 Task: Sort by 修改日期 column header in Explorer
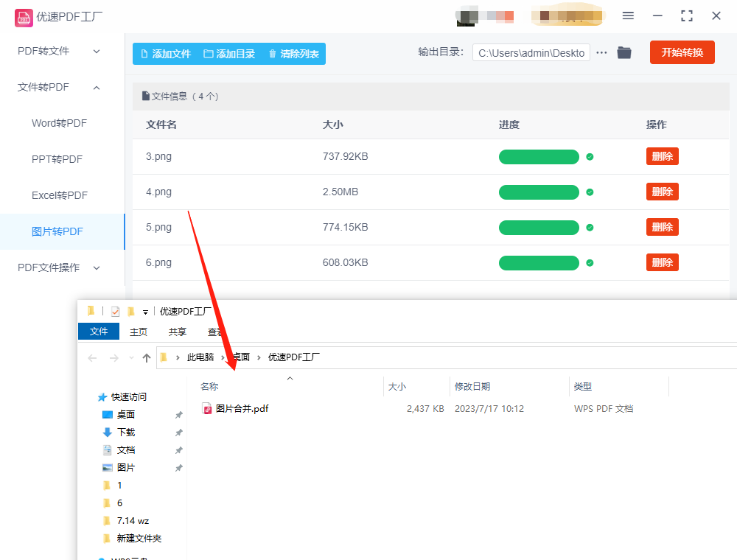pyautogui.click(x=472, y=387)
